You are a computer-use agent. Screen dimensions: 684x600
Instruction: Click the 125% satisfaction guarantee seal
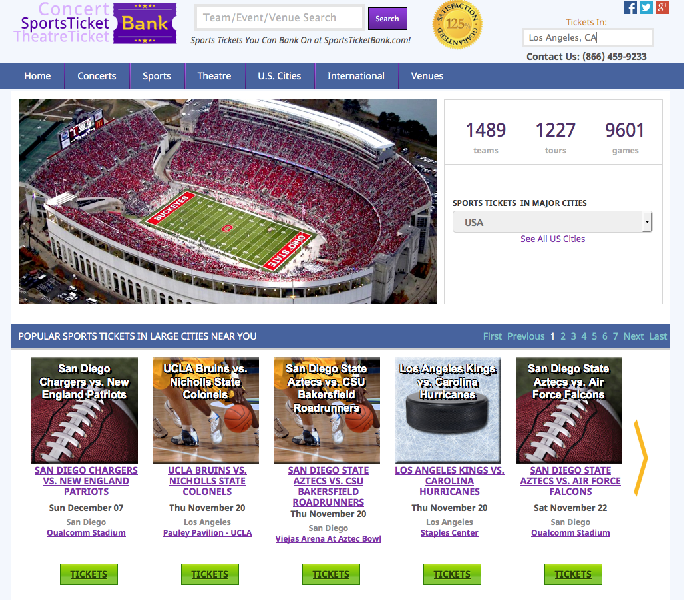(x=457, y=24)
